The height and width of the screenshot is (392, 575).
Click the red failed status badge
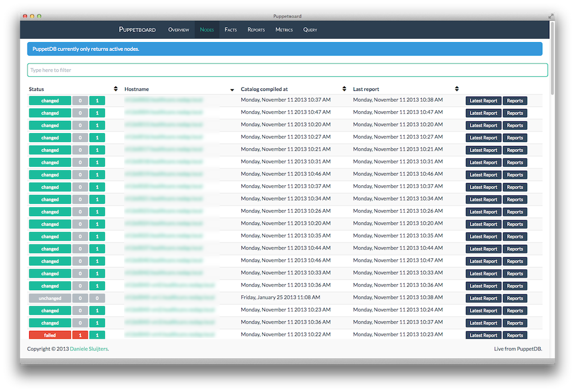click(50, 335)
